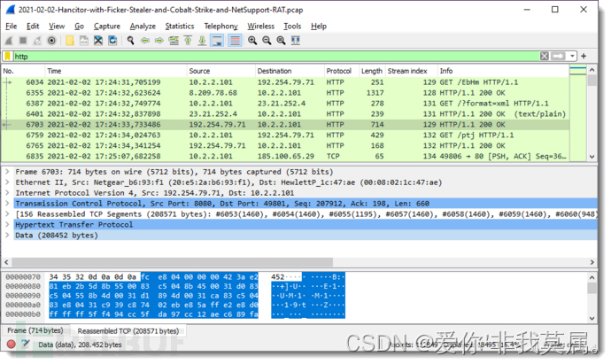Viewport: 611px width, 364px height.
Task: Open the Go menu
Action: coord(79,26)
